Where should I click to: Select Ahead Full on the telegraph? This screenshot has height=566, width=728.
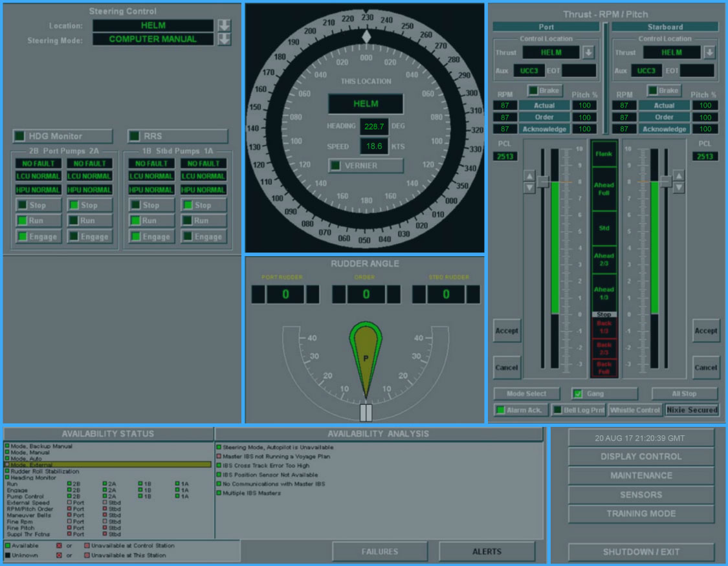[604, 189]
